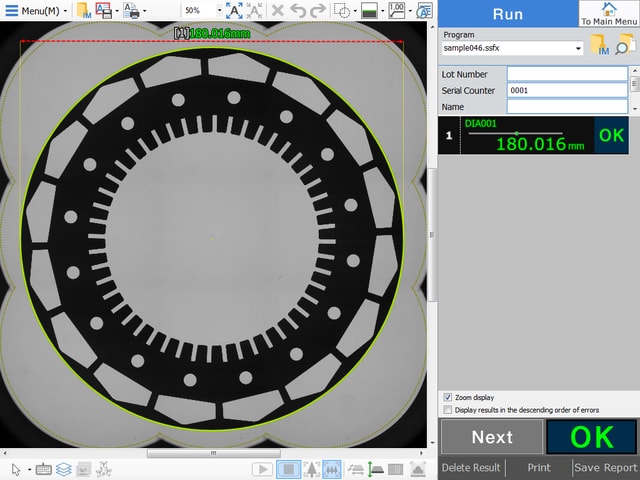The image size is (640, 480).
Task: Click the stage height vertical arrow icon
Action: [375, 470]
